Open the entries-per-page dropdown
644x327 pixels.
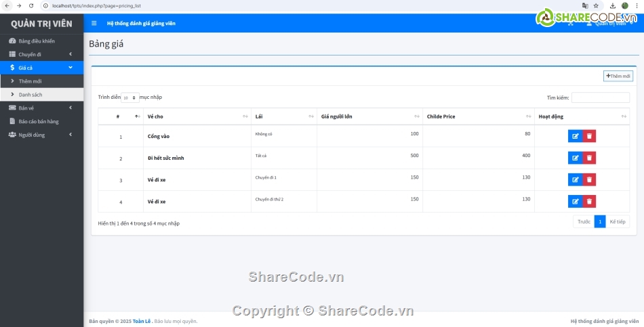coord(130,97)
